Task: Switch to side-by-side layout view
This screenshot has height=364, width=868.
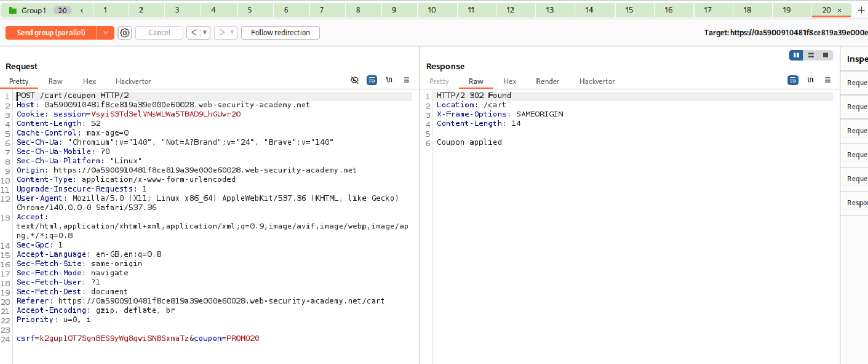Action: 796,55
